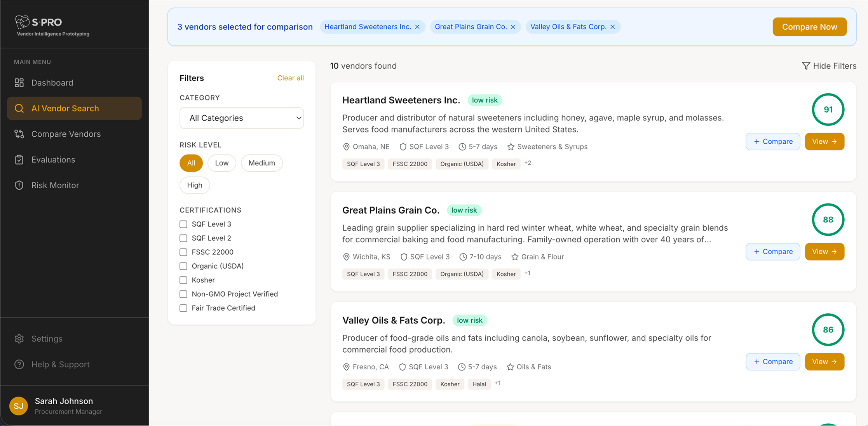Click the Compare Now button
The image size is (868, 426).
pyautogui.click(x=809, y=26)
